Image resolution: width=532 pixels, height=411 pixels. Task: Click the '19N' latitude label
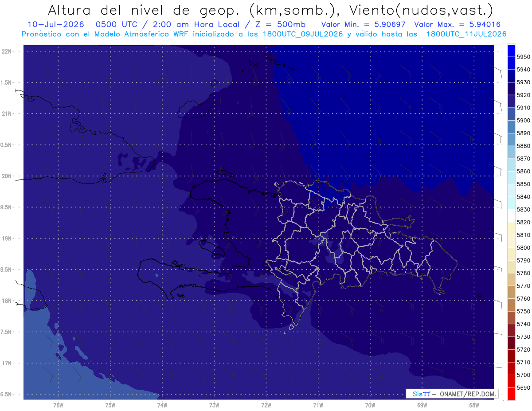pyautogui.click(x=7, y=239)
